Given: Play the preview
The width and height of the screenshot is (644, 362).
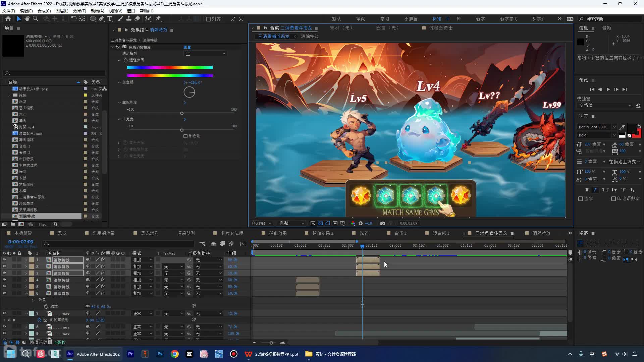Looking at the screenshot, I should pos(608,89).
